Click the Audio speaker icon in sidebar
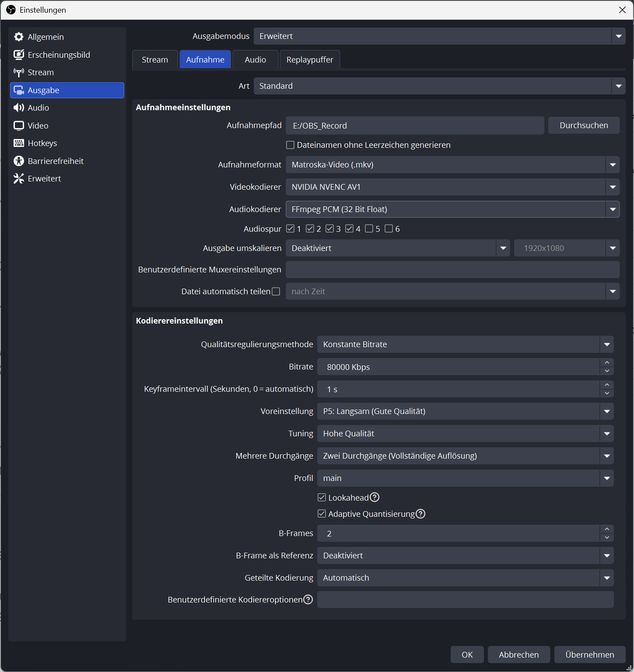634x672 pixels. pyautogui.click(x=19, y=108)
